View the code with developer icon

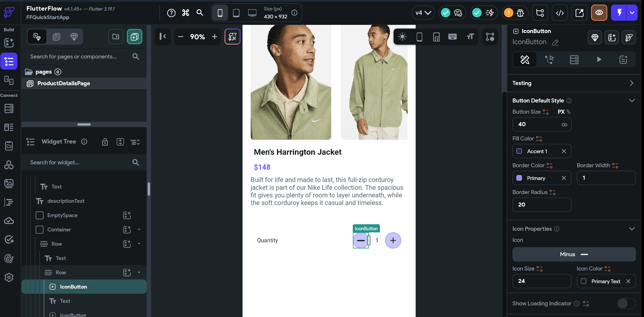(560, 13)
